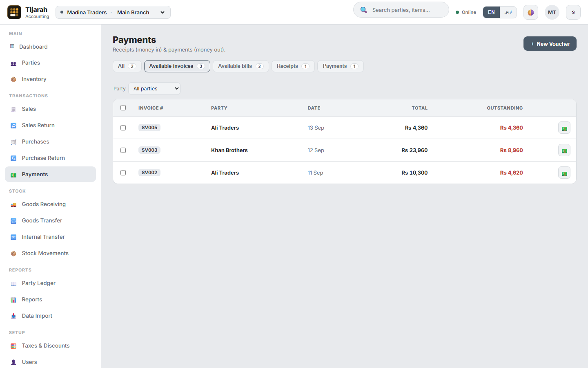The width and height of the screenshot is (588, 368).
Task: Open Taxes & Discounts setup
Action: [50, 346]
